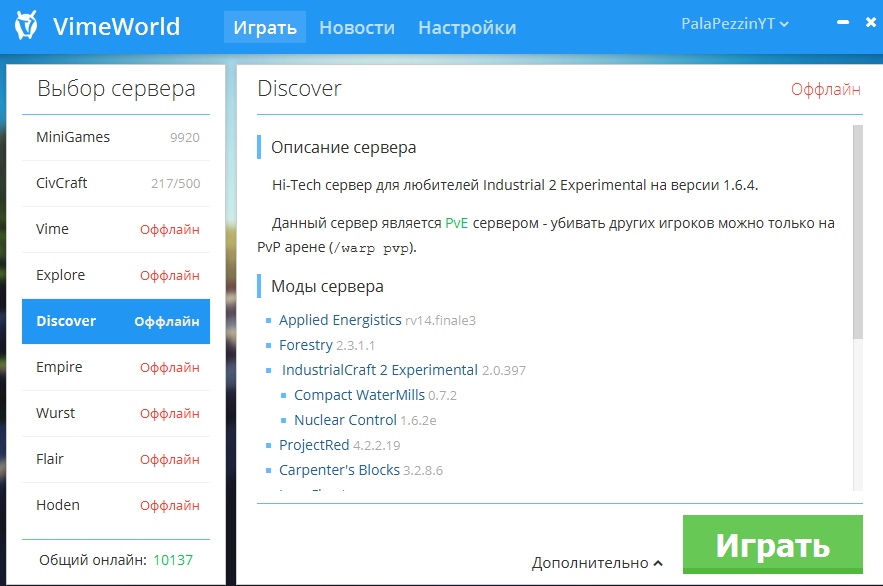The width and height of the screenshot is (883, 586).
Task: Click the server description scrollbar
Action: pos(858,232)
